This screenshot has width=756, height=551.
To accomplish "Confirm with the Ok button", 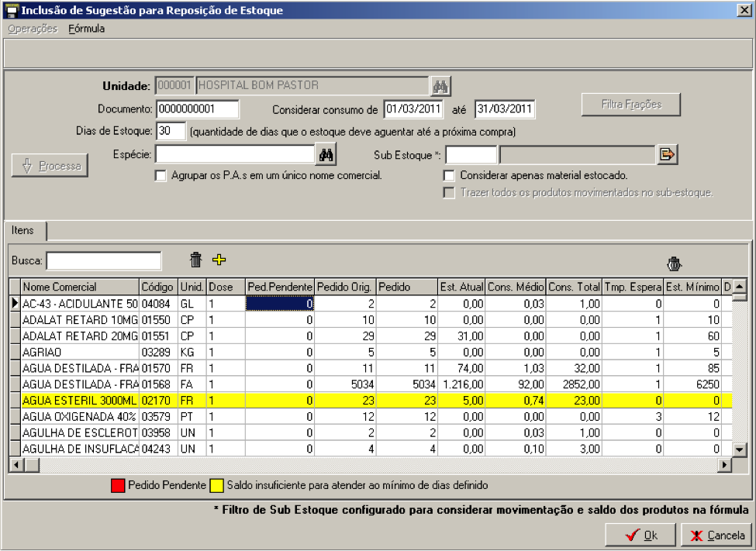I will [x=641, y=535].
